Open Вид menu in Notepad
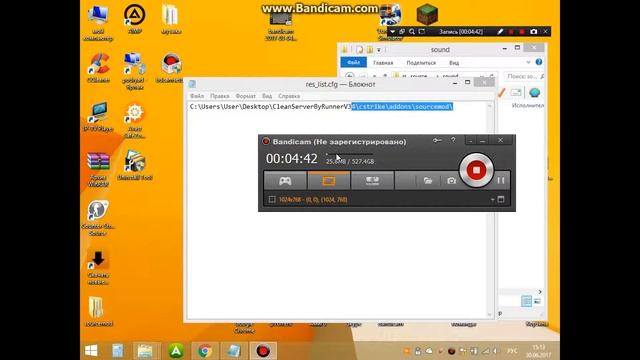Image resolution: width=640 pixels, height=360 pixels. tap(267, 96)
